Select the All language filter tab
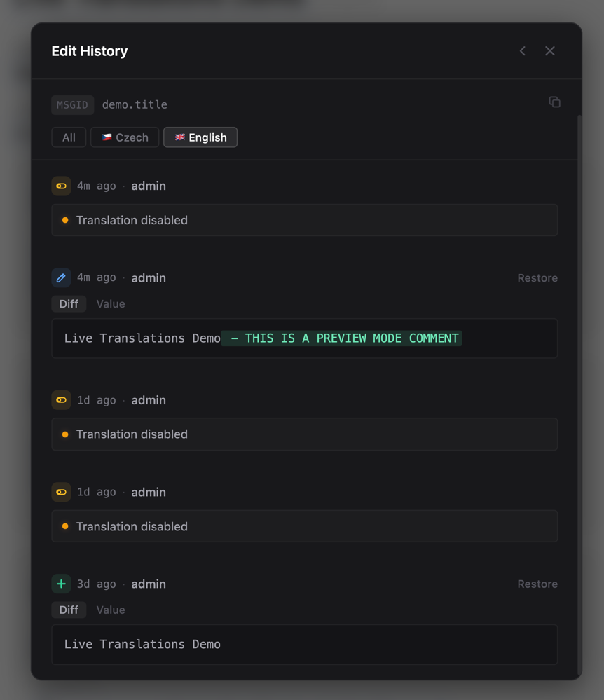This screenshot has width=604, height=700. point(68,137)
